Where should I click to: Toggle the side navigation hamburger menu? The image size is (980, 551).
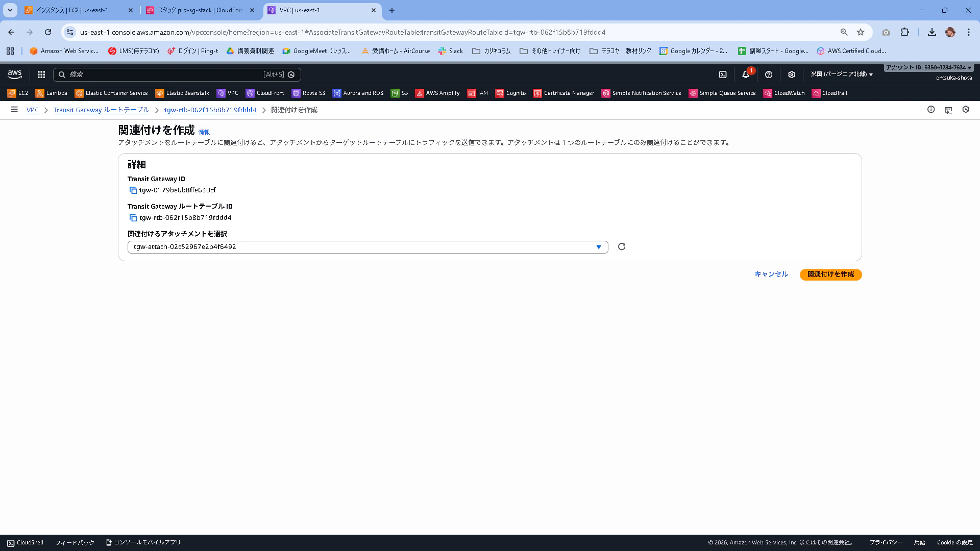14,110
